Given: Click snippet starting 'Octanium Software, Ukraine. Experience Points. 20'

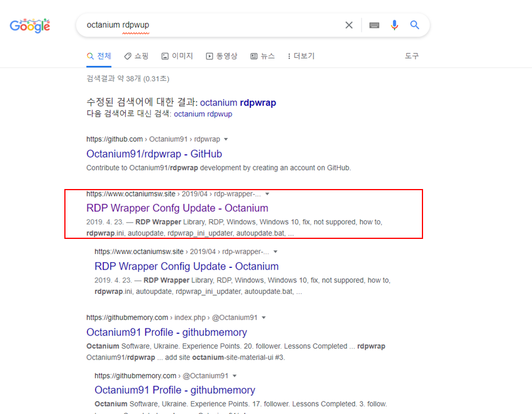Looking at the screenshot, I should tap(236, 351).
